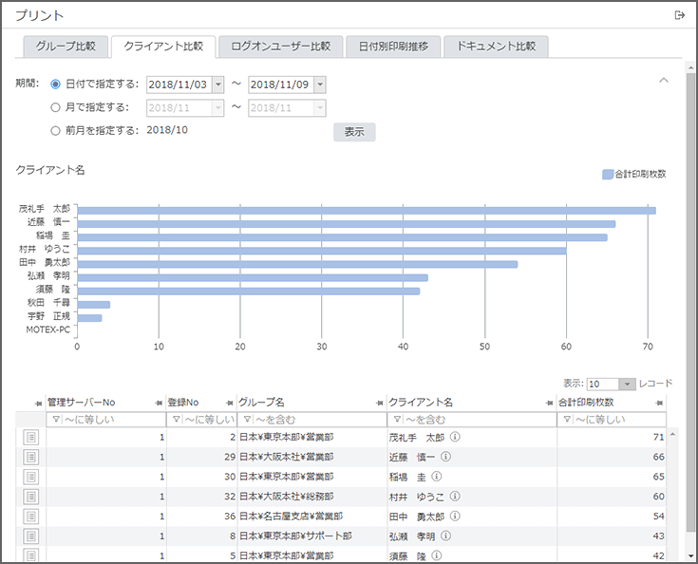Click pin icon left of クライアント名 header
This screenshot has width=698, height=564.
pyautogui.click(x=380, y=403)
